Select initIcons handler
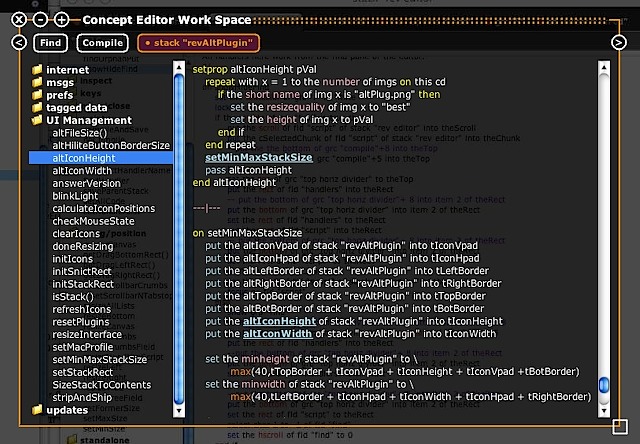640x444 pixels. (73, 259)
